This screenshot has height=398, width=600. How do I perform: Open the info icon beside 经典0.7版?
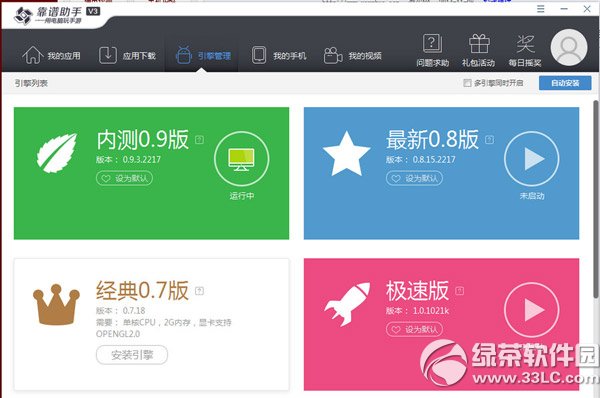(x=199, y=291)
